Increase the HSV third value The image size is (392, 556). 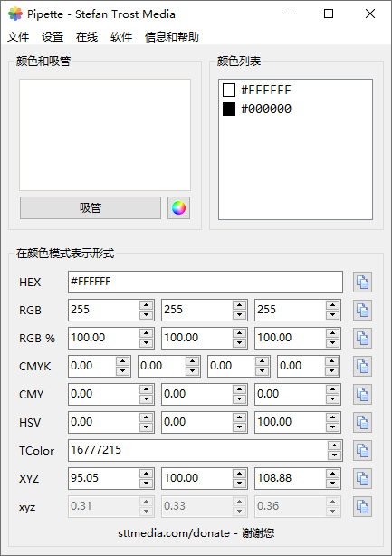[x=332, y=417]
